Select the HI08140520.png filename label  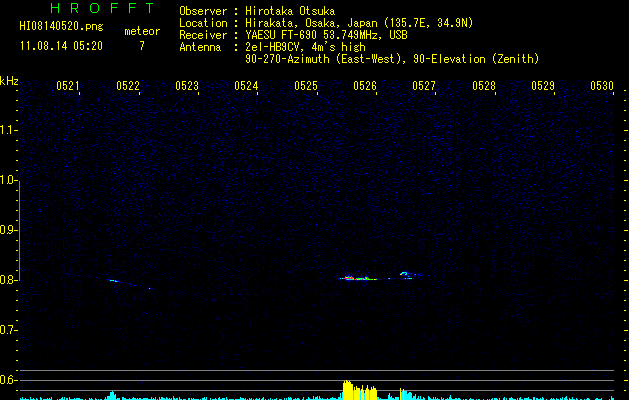(61, 27)
